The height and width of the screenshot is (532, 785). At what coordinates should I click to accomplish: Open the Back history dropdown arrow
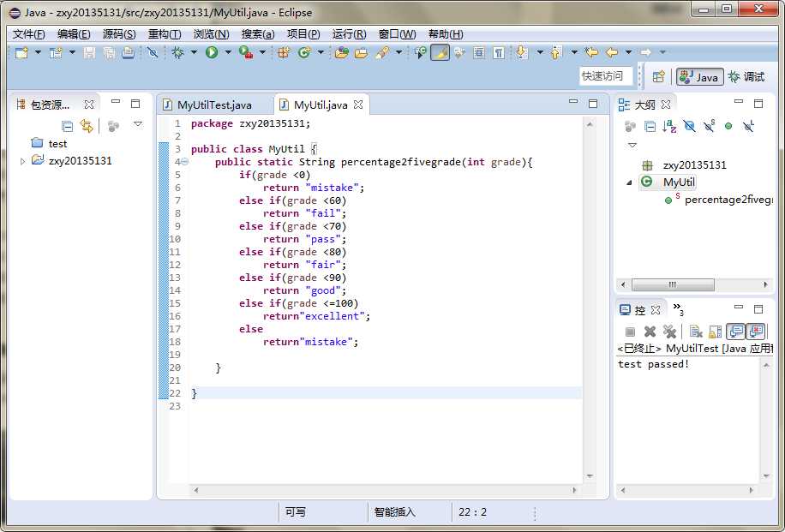tap(628, 52)
